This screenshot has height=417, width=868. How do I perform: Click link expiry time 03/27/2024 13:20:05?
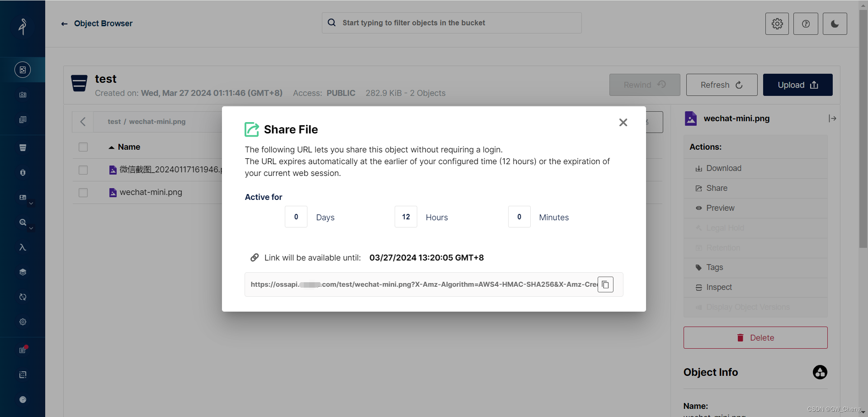426,258
